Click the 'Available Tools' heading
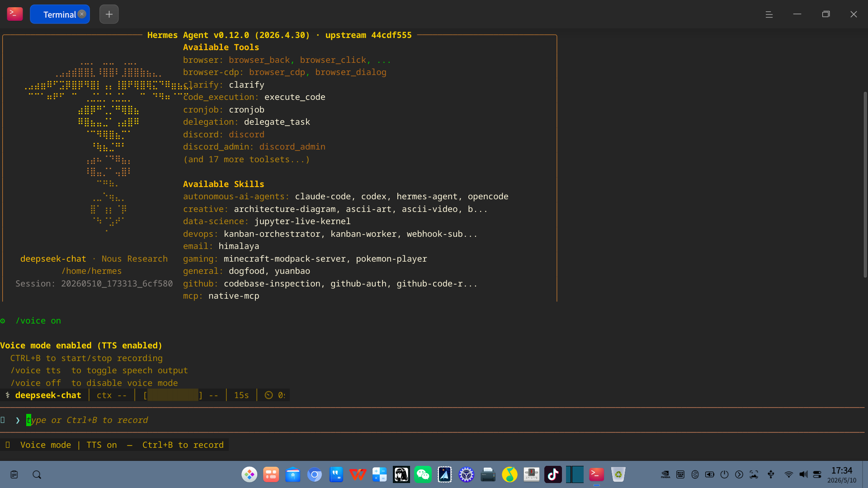This screenshot has height=488, width=868. (x=221, y=47)
